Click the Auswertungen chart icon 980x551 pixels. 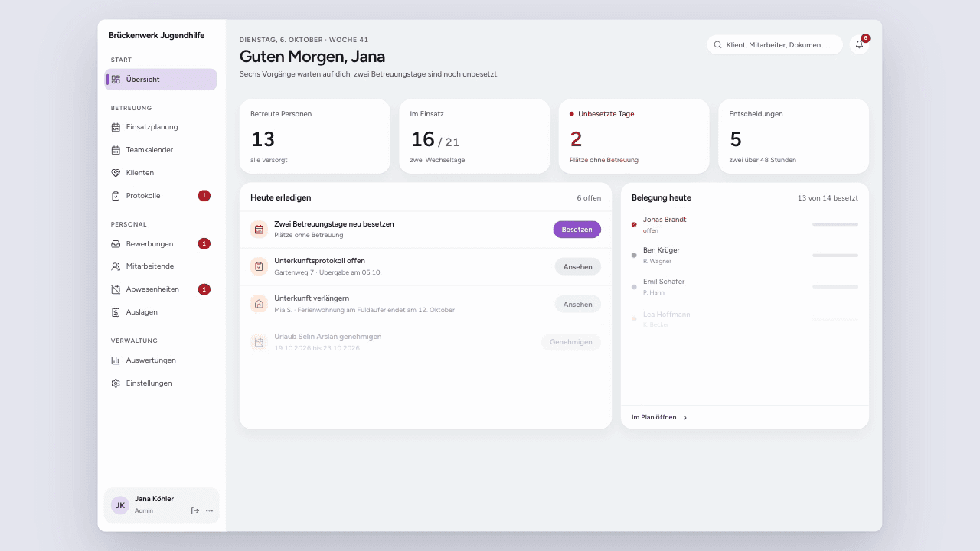pyautogui.click(x=116, y=360)
